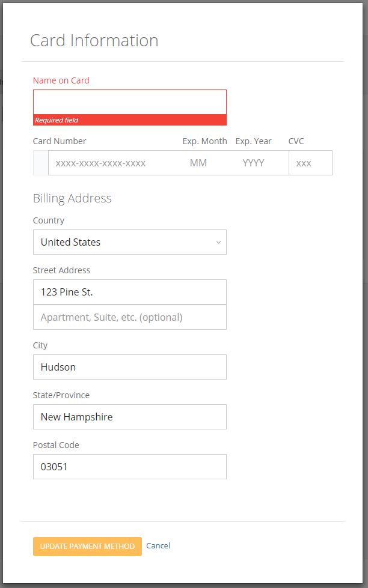Click the red Required field error message
The image size is (368, 588).
57,120
